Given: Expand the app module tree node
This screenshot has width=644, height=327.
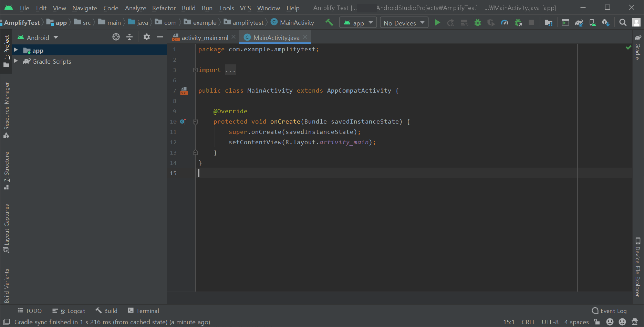Looking at the screenshot, I should pyautogui.click(x=16, y=50).
